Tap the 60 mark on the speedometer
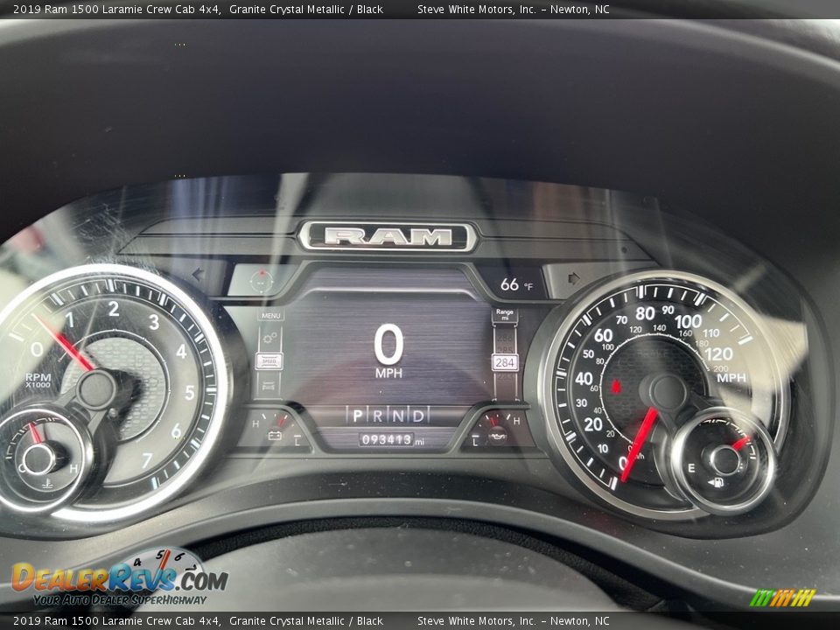Image resolution: width=840 pixels, height=630 pixels. (x=603, y=335)
